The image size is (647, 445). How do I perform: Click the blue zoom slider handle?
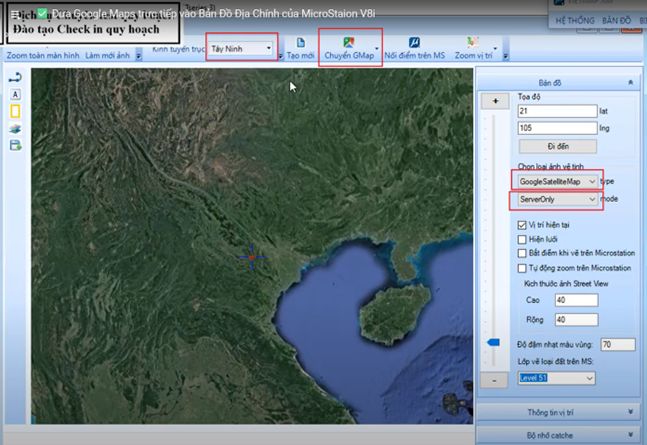pyautogui.click(x=494, y=342)
